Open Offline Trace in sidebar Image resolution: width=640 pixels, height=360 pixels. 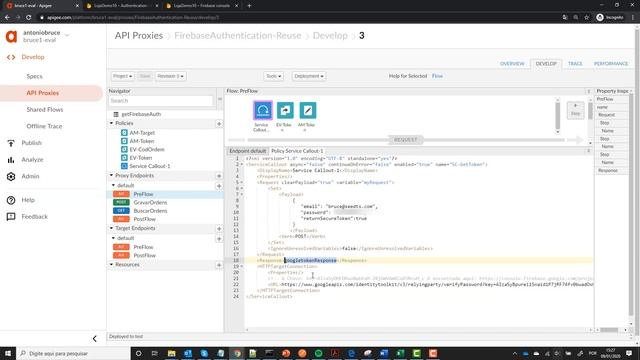[44, 127]
